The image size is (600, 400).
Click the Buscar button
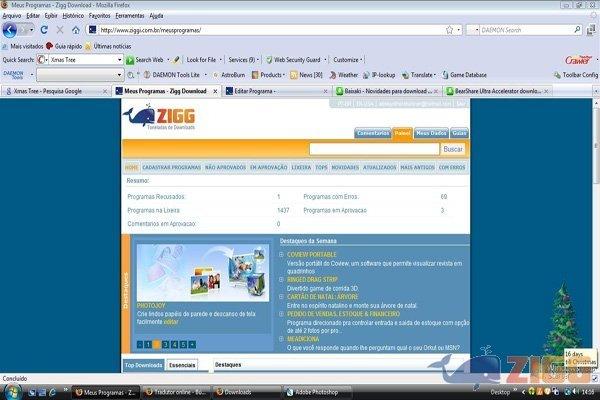(x=453, y=149)
